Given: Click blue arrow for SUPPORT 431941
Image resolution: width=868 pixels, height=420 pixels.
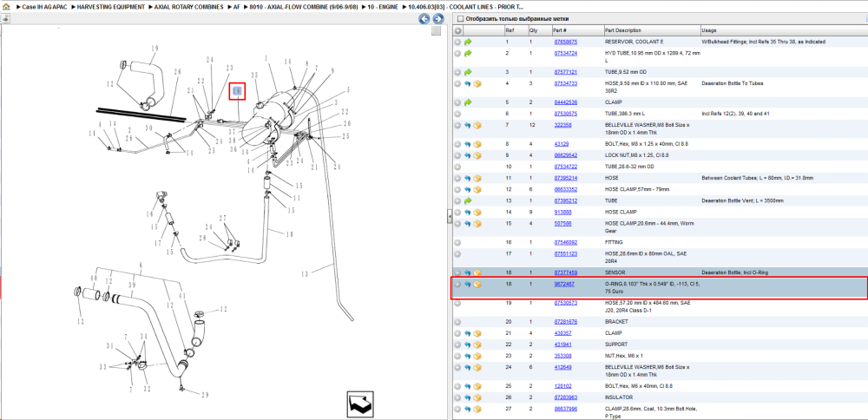Looking at the screenshot, I should click(x=468, y=345).
